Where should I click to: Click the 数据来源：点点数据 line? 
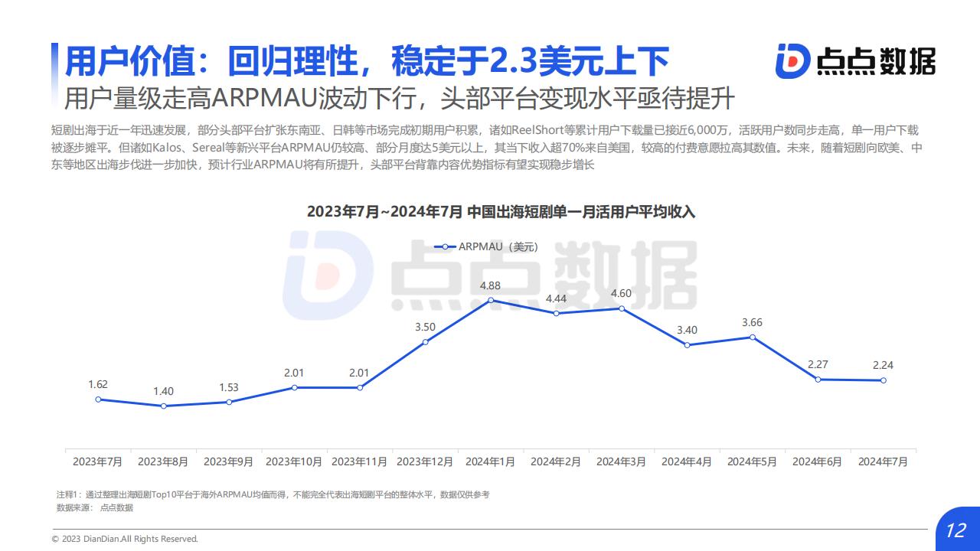[95, 507]
